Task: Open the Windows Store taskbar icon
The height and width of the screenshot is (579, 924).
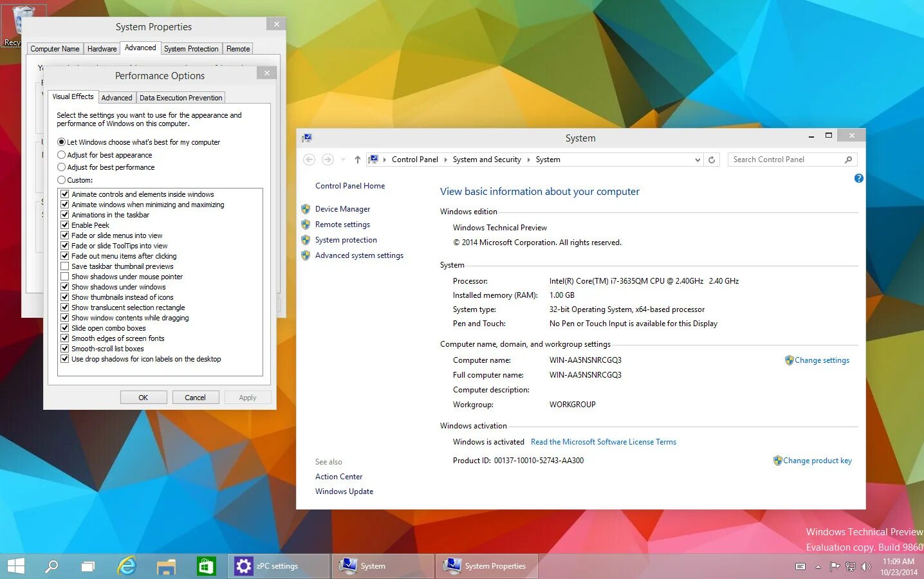Action: (206, 566)
